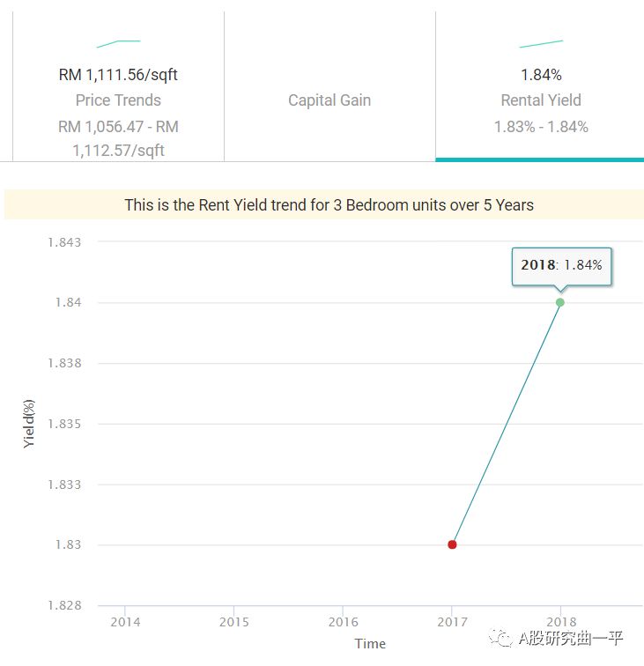Click the WeChat logo watermark icon
Viewport: 644px width, 666px height.
[x=501, y=639]
